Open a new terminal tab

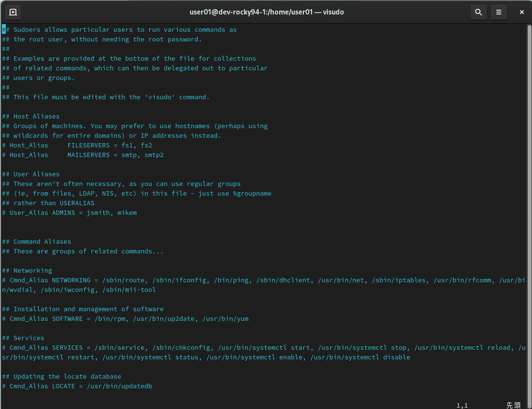click(x=13, y=12)
